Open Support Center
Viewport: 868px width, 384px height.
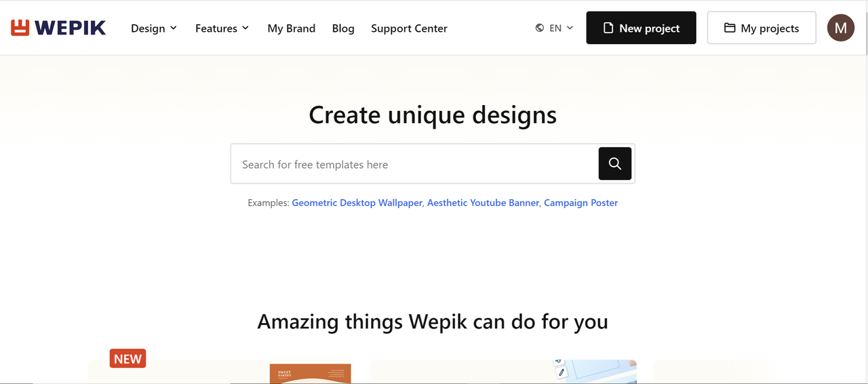coord(409,28)
